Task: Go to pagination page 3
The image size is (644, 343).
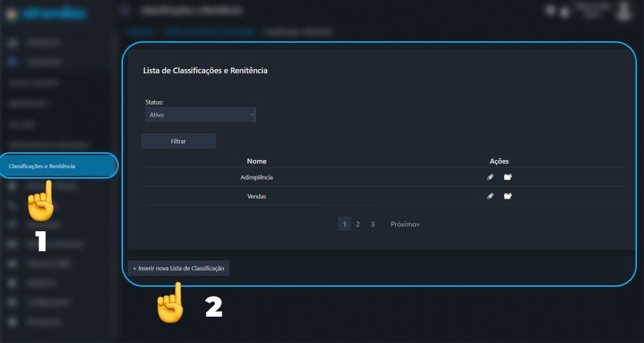Action: point(372,224)
